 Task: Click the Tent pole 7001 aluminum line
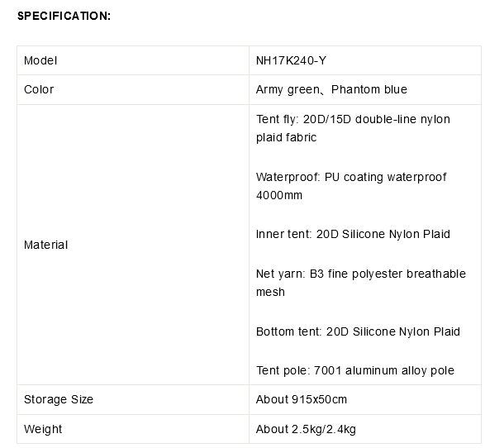tap(354, 370)
